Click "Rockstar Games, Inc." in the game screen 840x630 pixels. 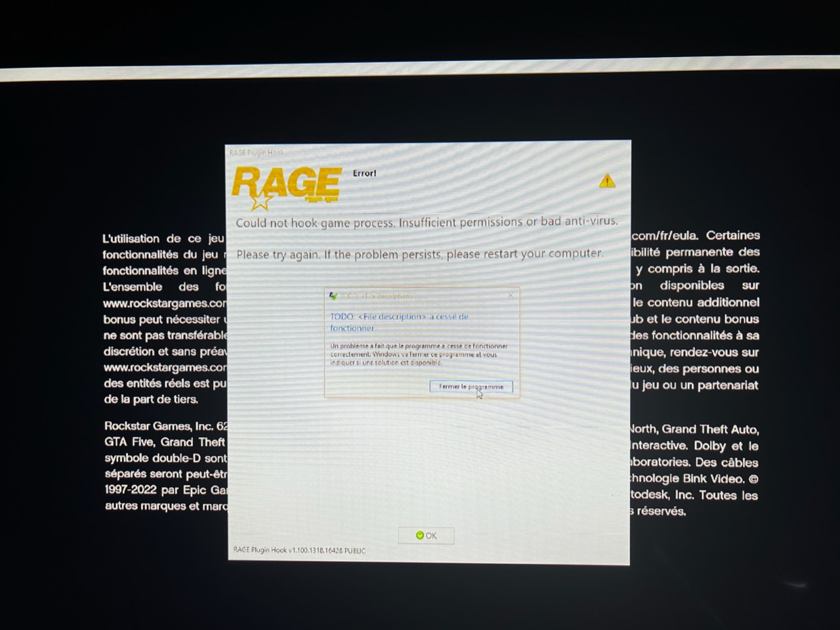(x=159, y=426)
